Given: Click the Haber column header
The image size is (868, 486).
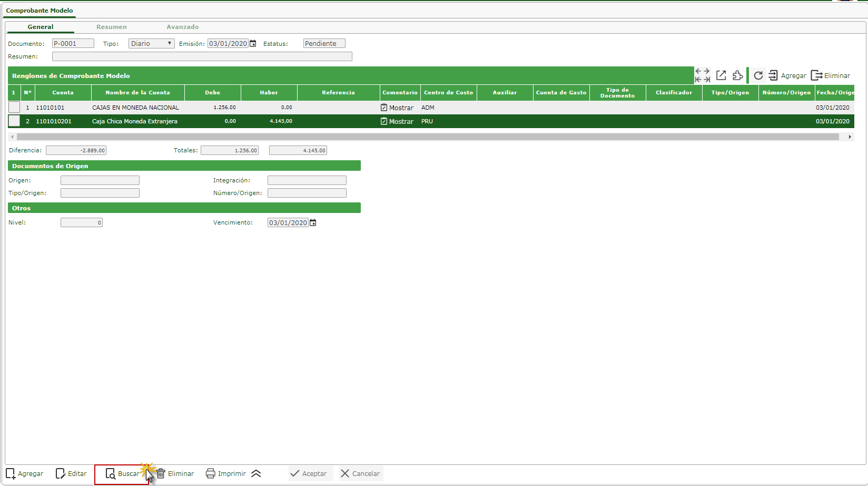Looking at the screenshot, I should coord(269,93).
